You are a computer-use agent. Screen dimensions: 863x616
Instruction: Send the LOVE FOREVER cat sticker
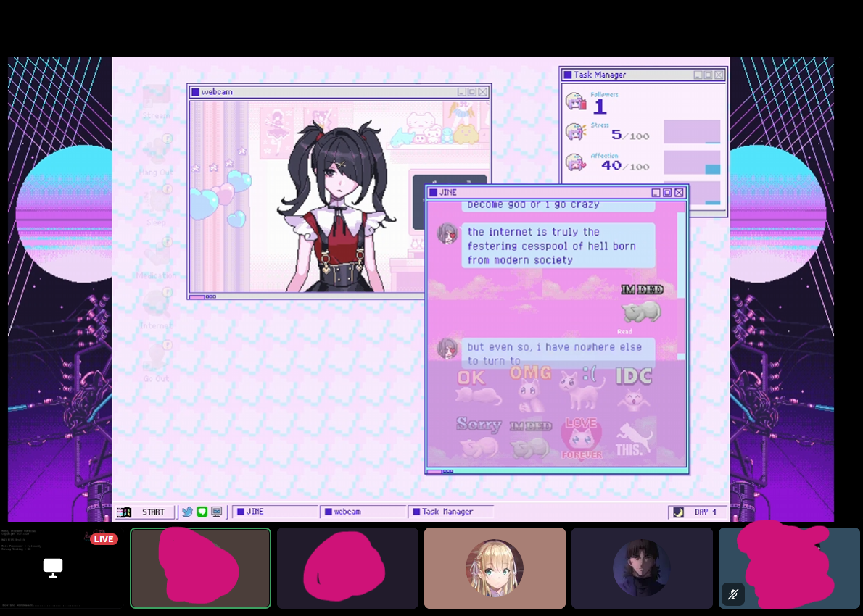pos(581,438)
